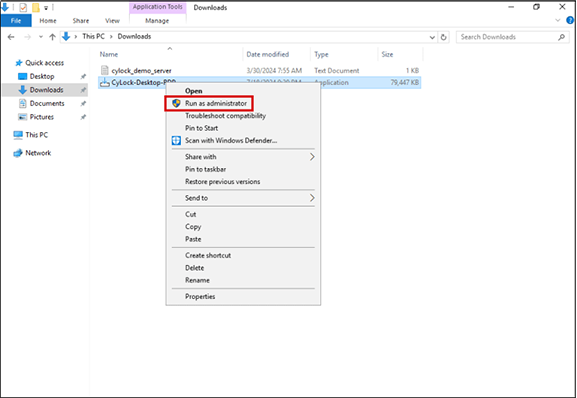
Task: Open the address bar history dropdown
Action: coord(432,37)
